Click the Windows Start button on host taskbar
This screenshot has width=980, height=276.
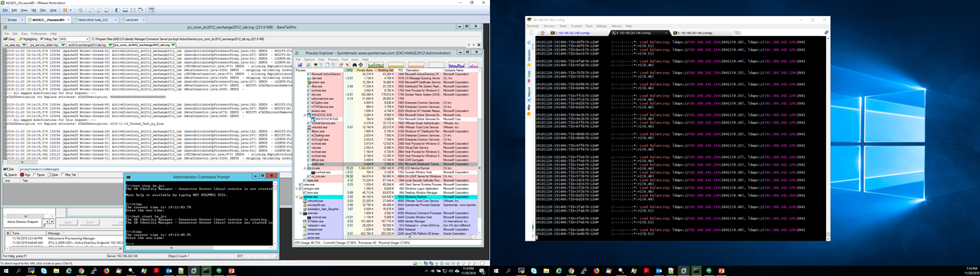pos(6,271)
